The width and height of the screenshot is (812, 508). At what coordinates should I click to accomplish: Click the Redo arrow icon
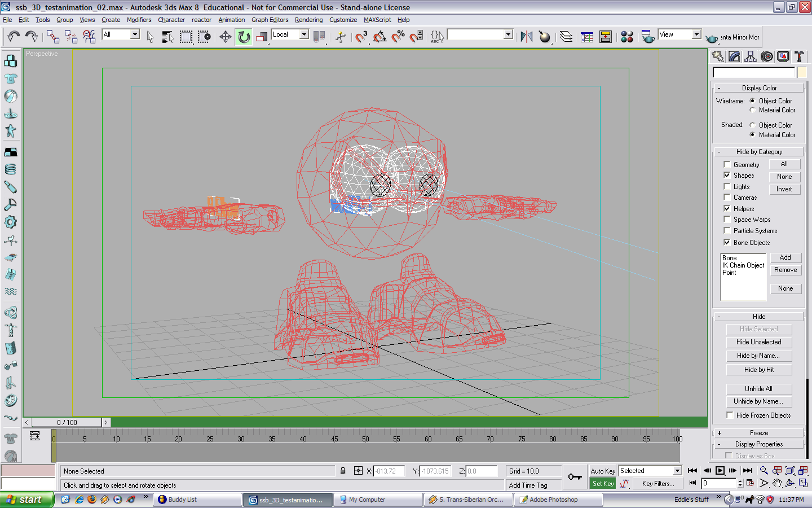click(x=32, y=37)
